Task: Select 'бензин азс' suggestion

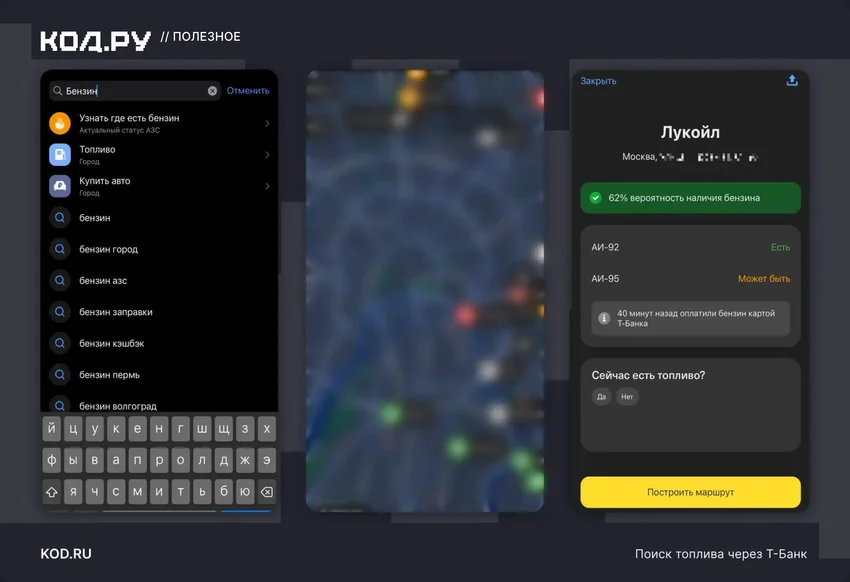Action: 159,281
